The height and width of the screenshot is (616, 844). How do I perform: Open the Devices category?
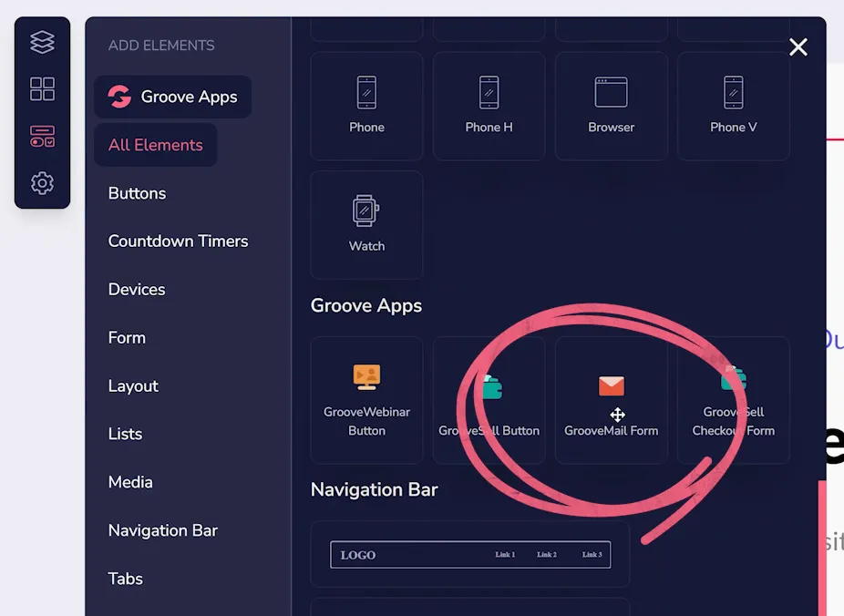click(137, 290)
